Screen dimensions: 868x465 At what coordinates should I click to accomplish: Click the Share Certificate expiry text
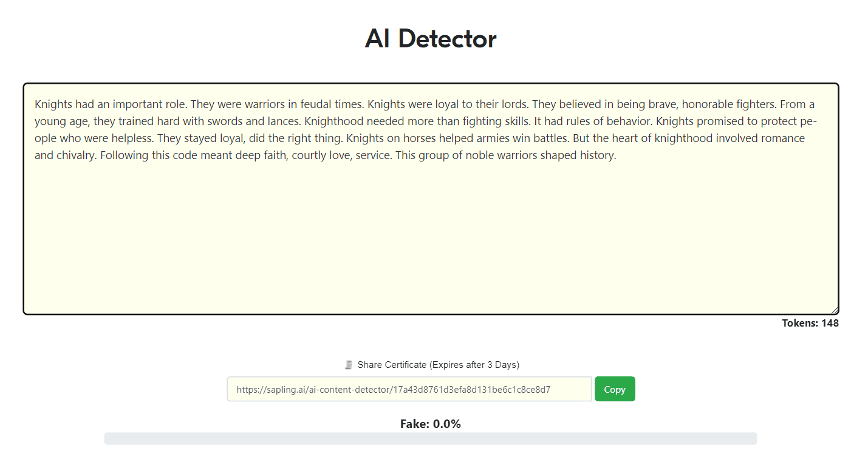click(x=438, y=365)
